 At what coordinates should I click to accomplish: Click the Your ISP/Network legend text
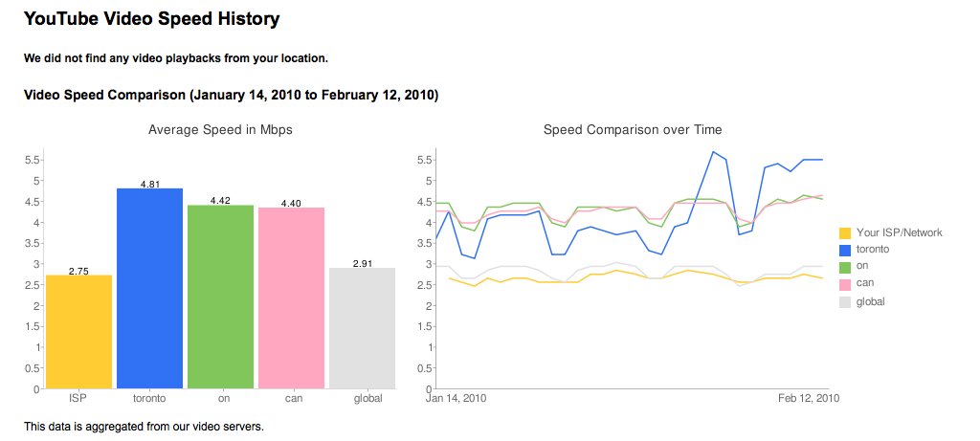[900, 232]
